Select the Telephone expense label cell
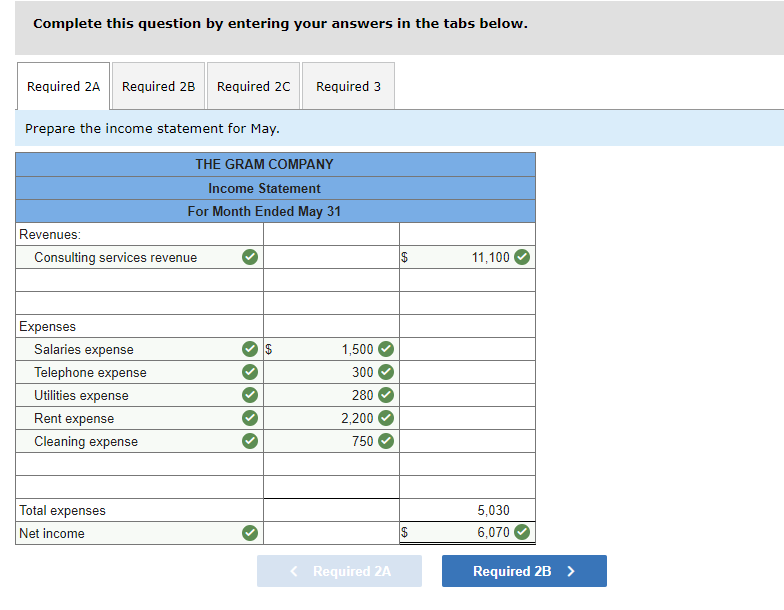This screenshot has width=784, height=610. (140, 372)
